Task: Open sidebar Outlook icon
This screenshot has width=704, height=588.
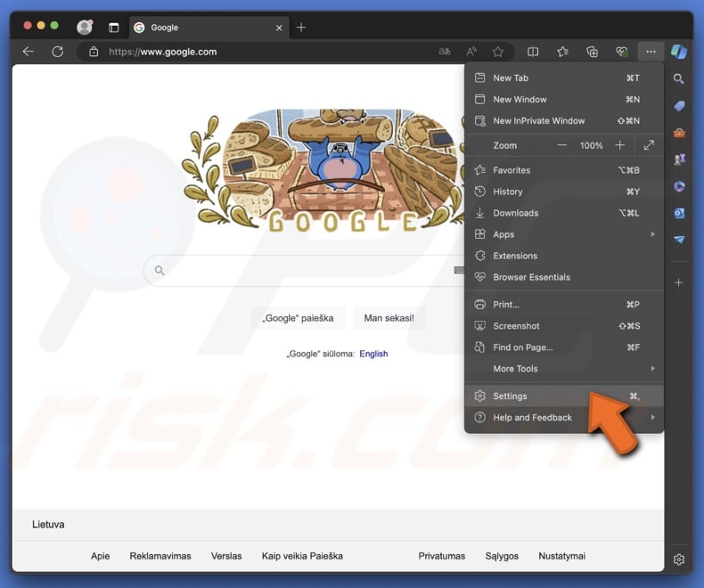Action: [x=679, y=213]
